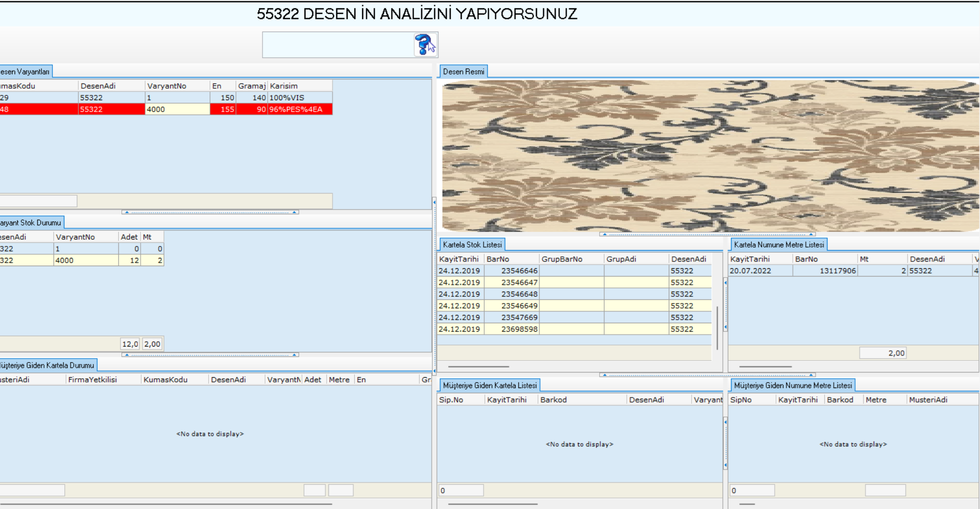
Task: Collapse splitter below Varyant Stok Durumu grid
Action: pos(210,355)
